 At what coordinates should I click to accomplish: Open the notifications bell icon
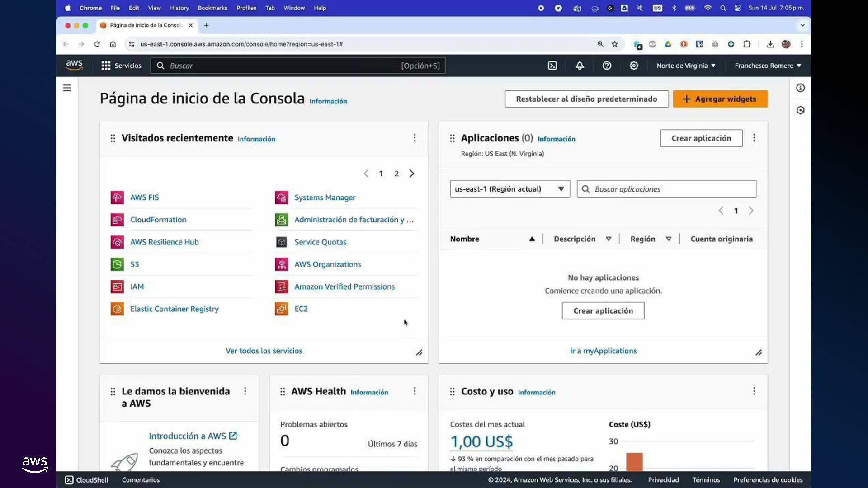580,66
